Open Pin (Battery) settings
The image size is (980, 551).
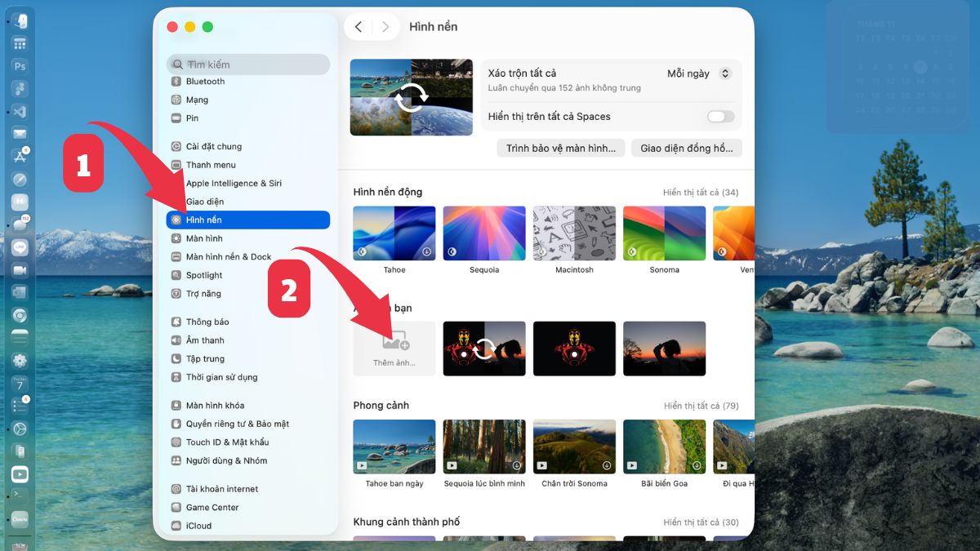(193, 118)
